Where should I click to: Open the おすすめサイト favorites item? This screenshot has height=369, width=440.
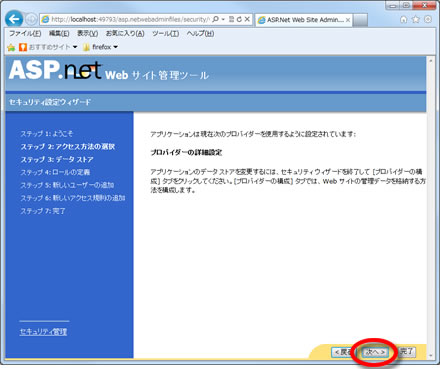48,47
